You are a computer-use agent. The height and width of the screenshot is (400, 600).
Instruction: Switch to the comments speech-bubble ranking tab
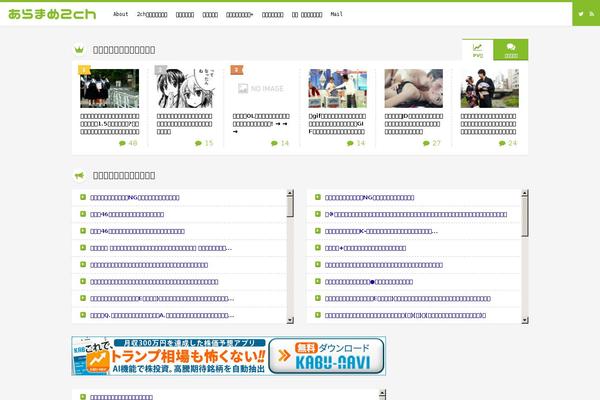pos(511,50)
